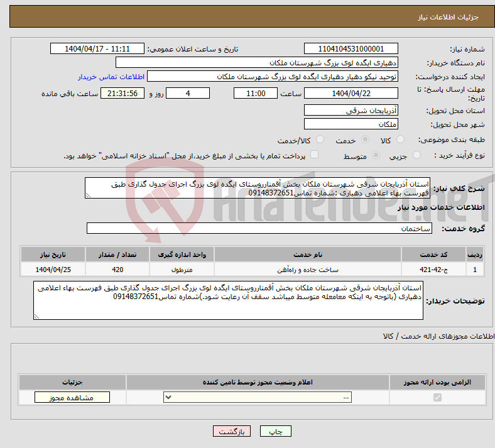Image resolution: width=495 pixels, height=448 pixels.
Task: Click the deadline hour field 11:00
Action: [256, 93]
